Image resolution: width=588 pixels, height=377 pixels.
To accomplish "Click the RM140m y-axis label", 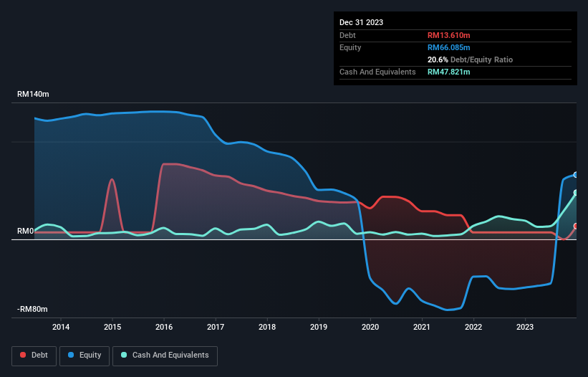I will coord(33,94).
